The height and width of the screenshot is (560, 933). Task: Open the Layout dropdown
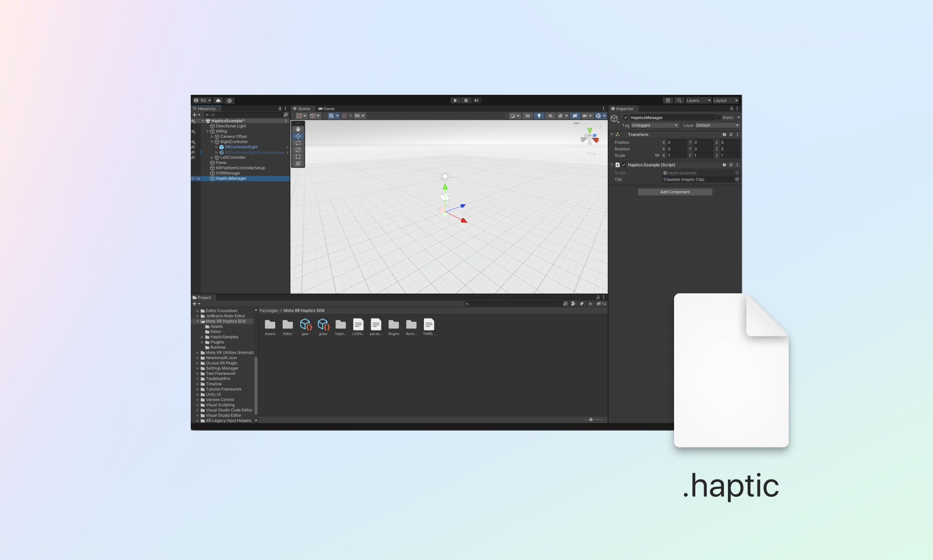[x=725, y=100]
